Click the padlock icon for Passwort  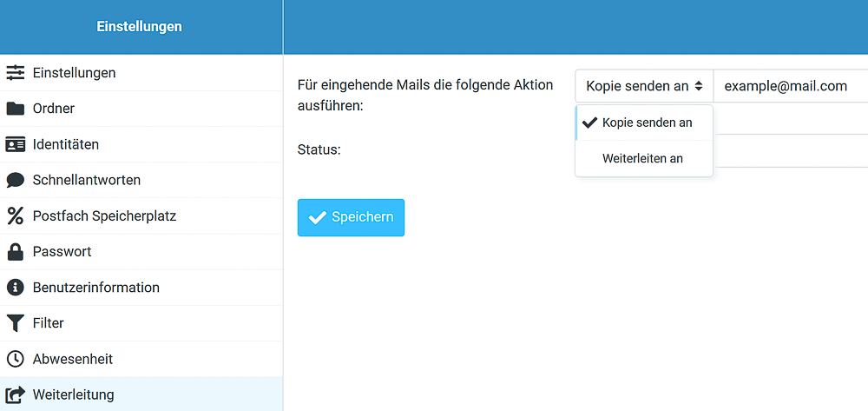click(x=16, y=251)
